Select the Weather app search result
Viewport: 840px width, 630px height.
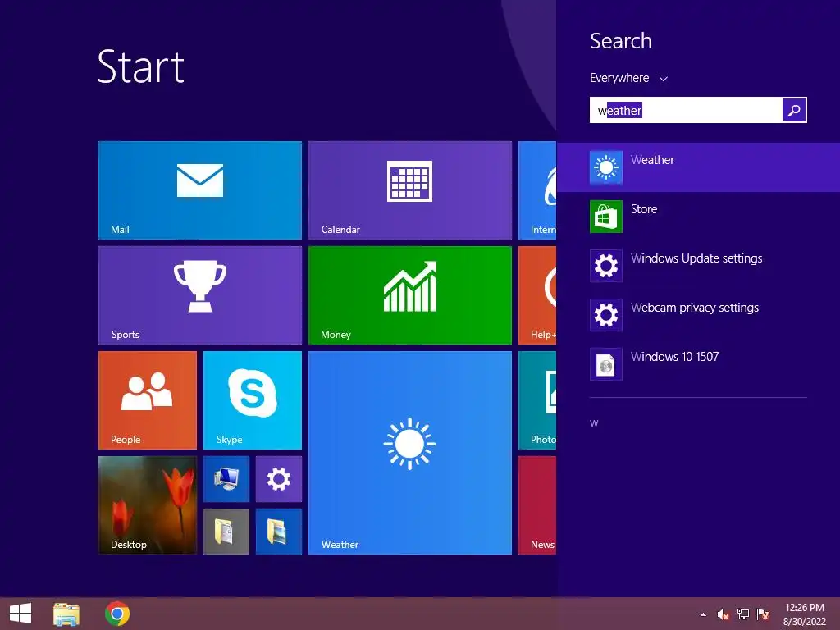698,167
